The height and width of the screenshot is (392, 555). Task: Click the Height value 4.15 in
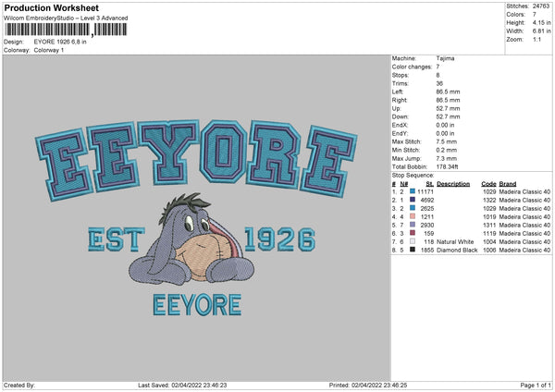pos(541,22)
